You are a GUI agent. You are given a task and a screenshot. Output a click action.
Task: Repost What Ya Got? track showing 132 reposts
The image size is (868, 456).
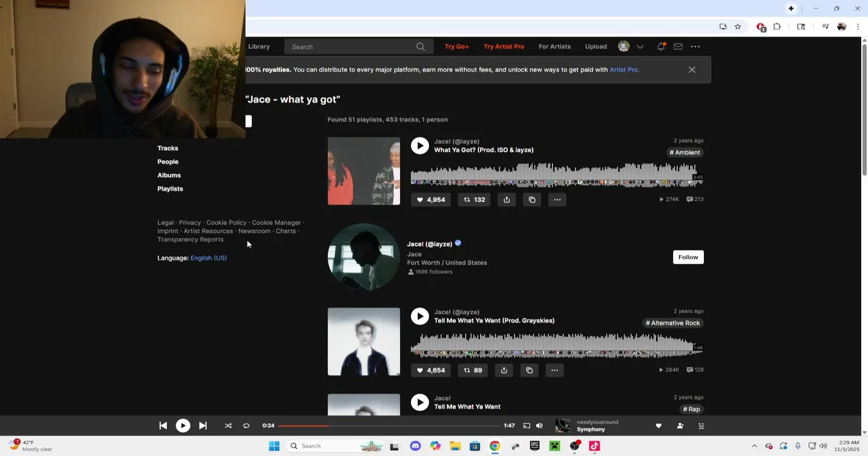click(x=474, y=199)
